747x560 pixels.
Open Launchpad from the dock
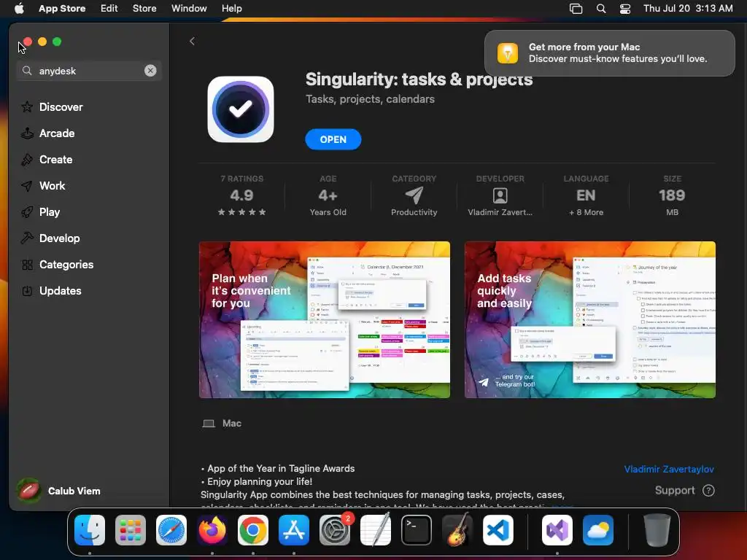(x=131, y=530)
